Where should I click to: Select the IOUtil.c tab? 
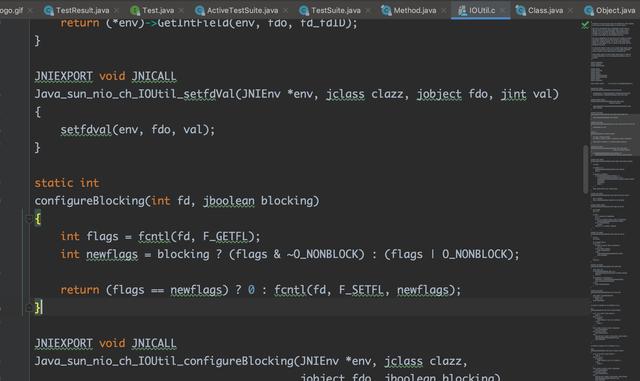482,10
